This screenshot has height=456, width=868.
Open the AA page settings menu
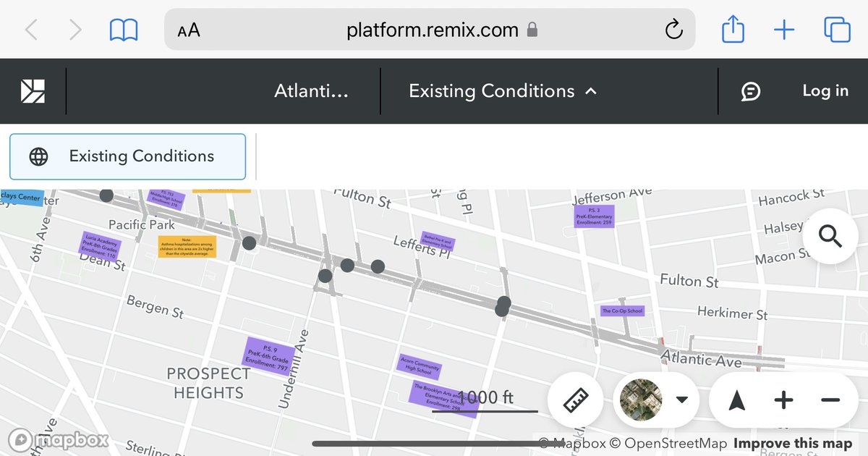pyautogui.click(x=187, y=29)
